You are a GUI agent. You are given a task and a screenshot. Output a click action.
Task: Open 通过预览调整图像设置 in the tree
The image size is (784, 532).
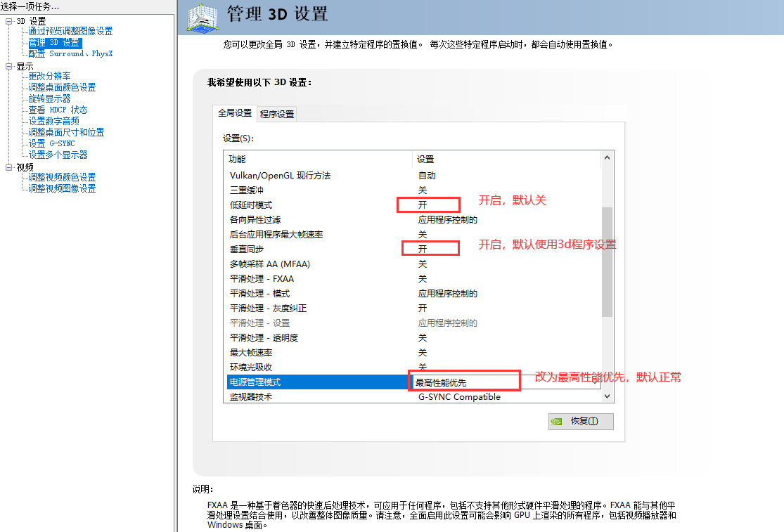coord(70,32)
